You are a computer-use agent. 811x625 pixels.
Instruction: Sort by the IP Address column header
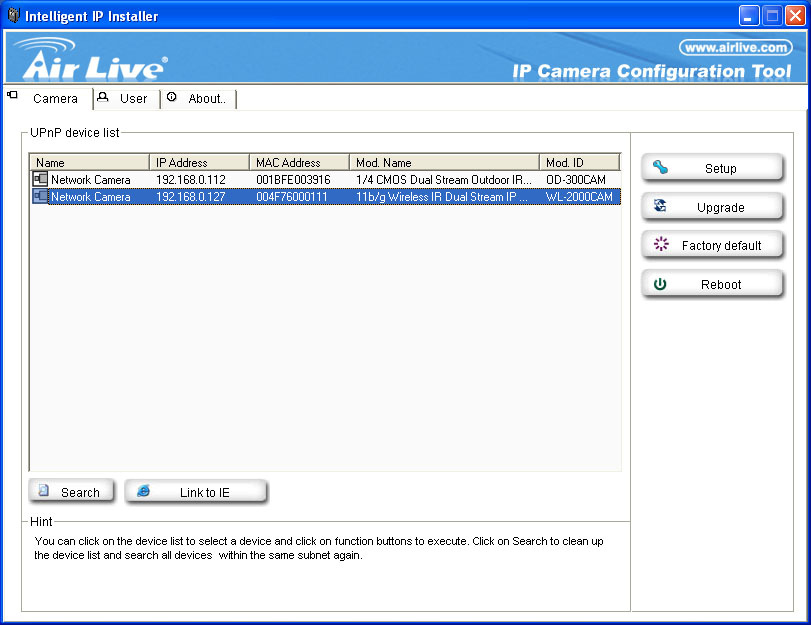pyautogui.click(x=199, y=162)
